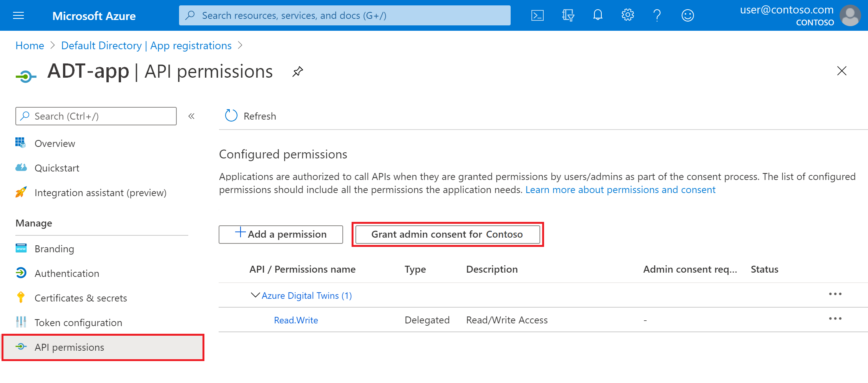Open the feedback smiley icon
This screenshot has height=383, width=868.
pyautogui.click(x=687, y=15)
